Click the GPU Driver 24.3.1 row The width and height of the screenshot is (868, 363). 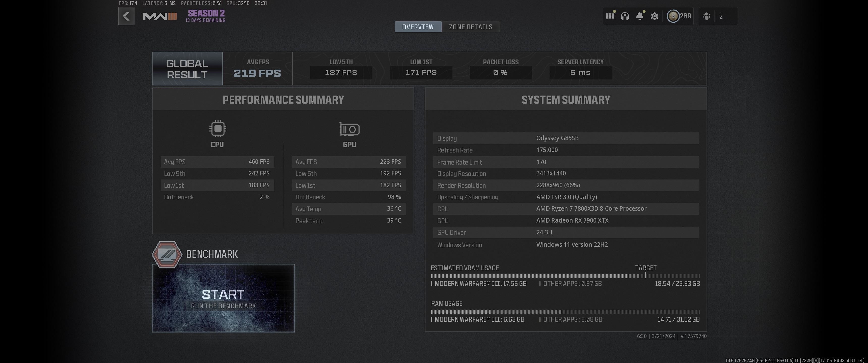[566, 233]
